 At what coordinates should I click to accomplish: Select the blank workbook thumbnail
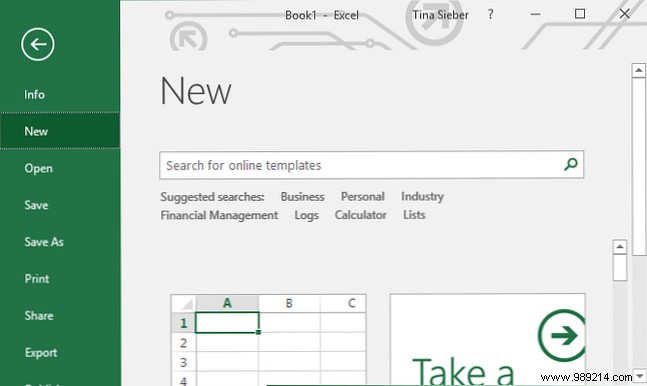point(268,339)
